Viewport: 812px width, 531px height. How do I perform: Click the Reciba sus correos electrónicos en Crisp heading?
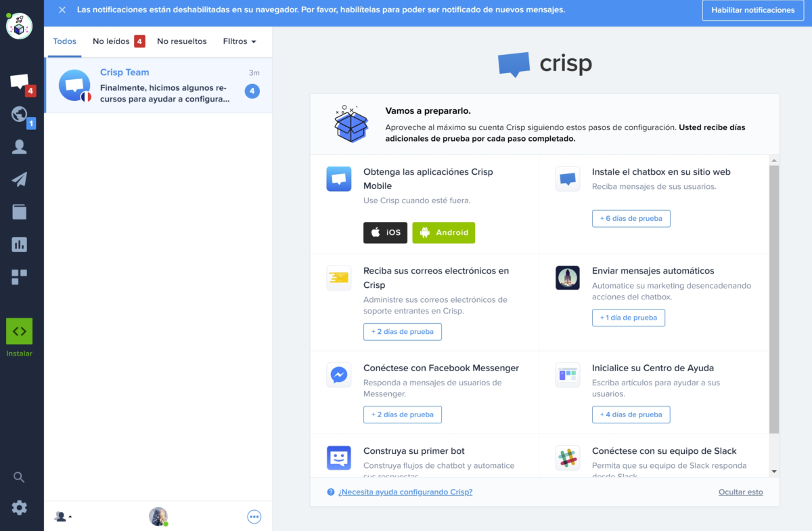tap(436, 278)
